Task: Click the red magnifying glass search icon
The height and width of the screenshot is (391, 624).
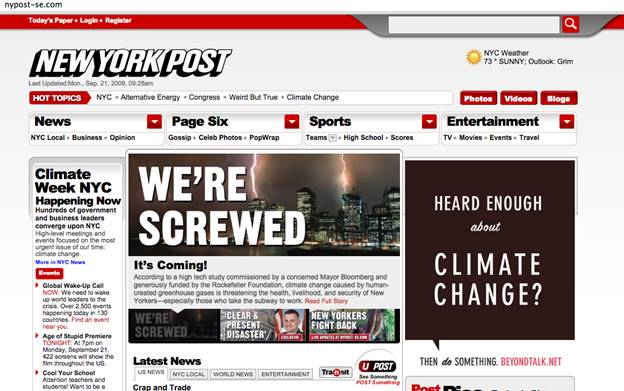Action: (x=570, y=24)
